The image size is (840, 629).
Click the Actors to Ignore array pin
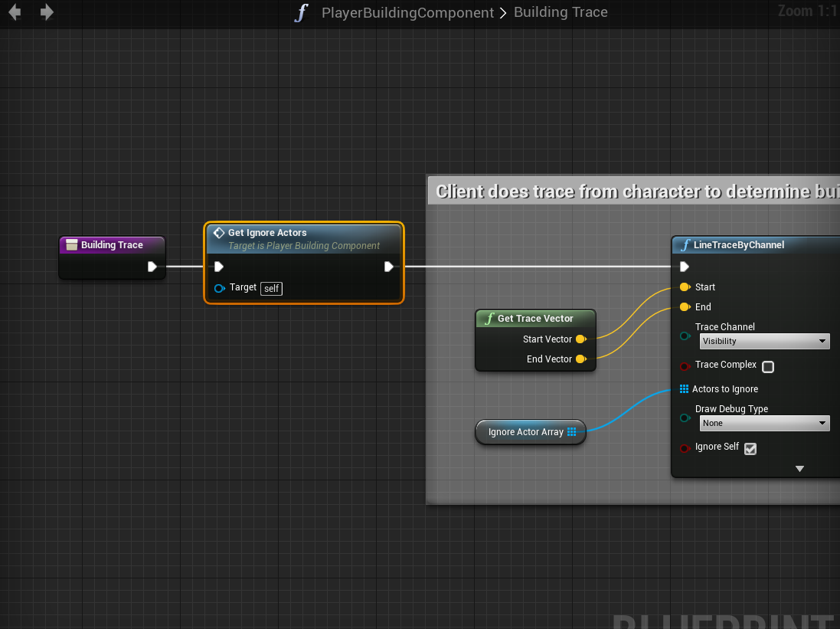click(684, 389)
